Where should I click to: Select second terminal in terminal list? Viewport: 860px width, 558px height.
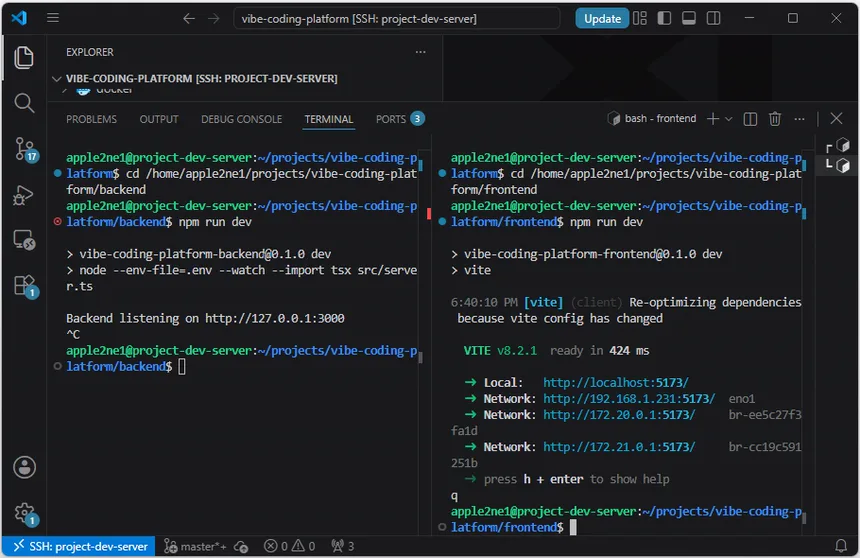click(x=838, y=165)
